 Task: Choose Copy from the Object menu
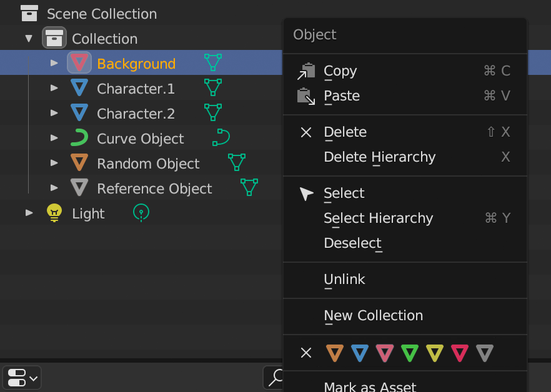pyautogui.click(x=405, y=71)
